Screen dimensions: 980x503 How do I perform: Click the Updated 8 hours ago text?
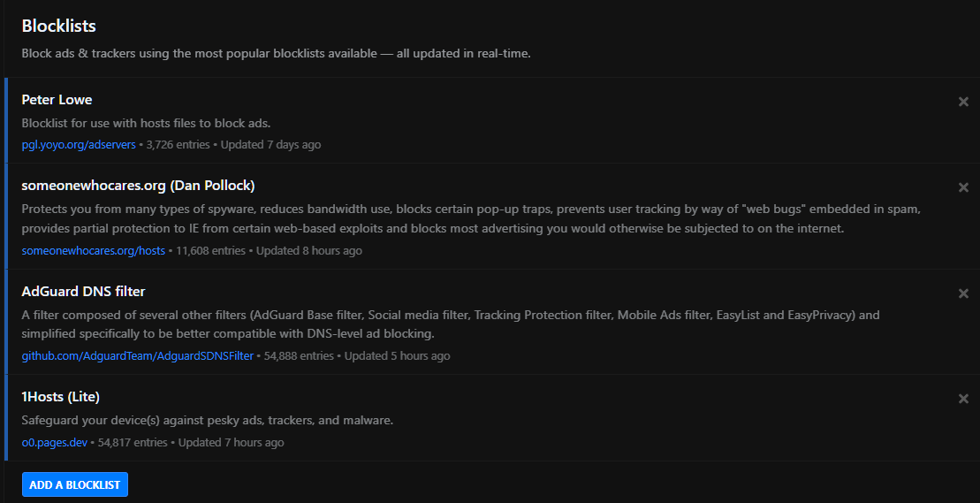(309, 250)
